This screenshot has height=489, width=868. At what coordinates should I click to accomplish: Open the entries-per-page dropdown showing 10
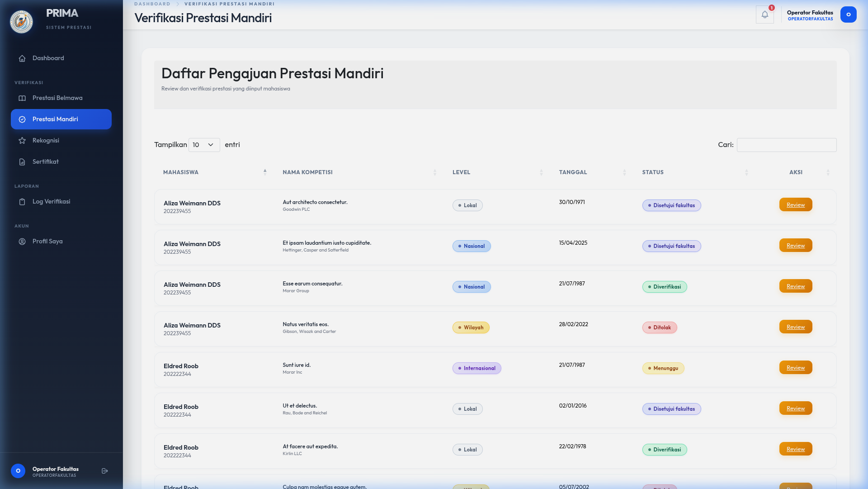[x=204, y=145]
